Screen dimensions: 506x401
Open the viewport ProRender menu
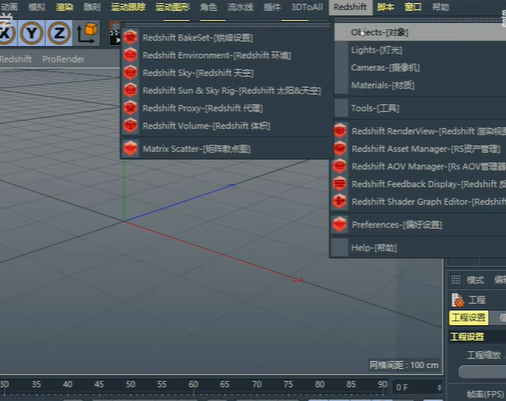tap(63, 59)
